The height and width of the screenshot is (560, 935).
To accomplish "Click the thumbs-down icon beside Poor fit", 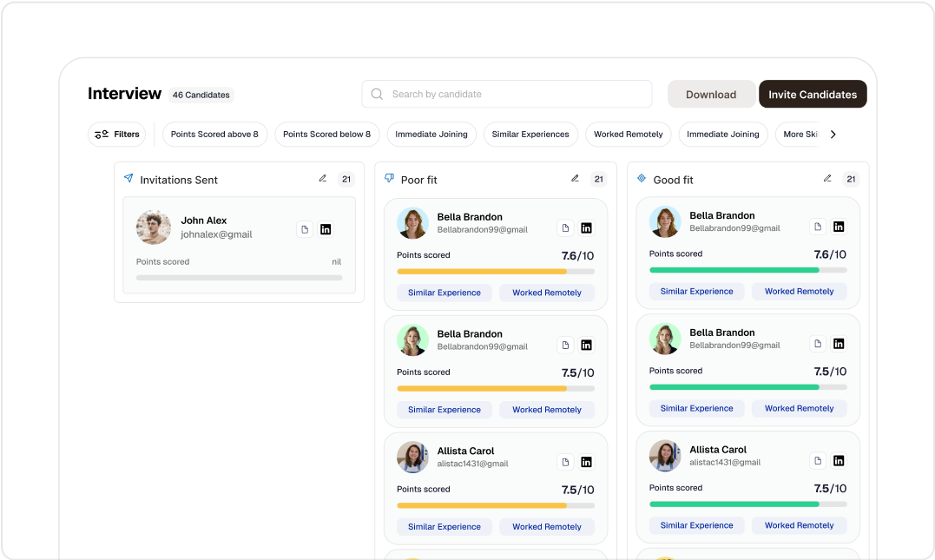I will coord(390,178).
